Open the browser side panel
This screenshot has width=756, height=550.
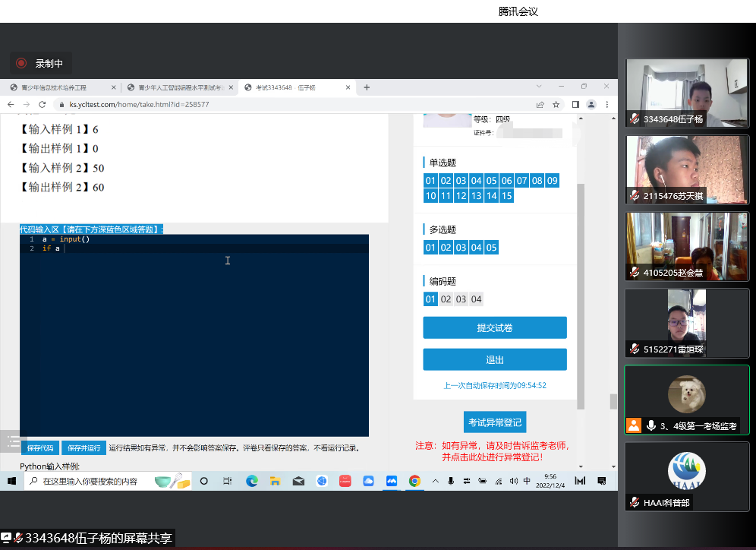point(575,104)
